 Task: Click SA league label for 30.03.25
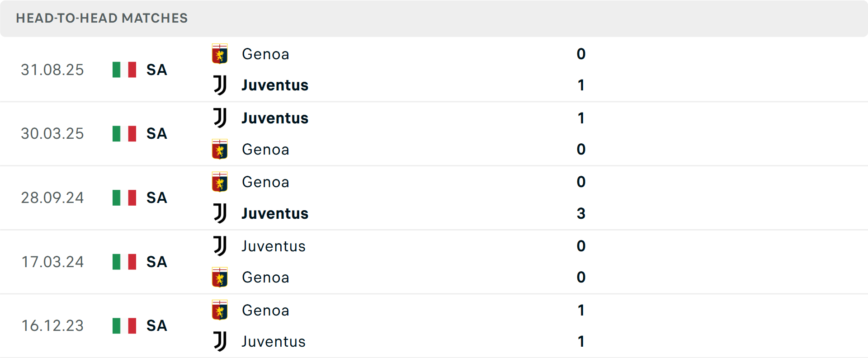[x=156, y=134]
